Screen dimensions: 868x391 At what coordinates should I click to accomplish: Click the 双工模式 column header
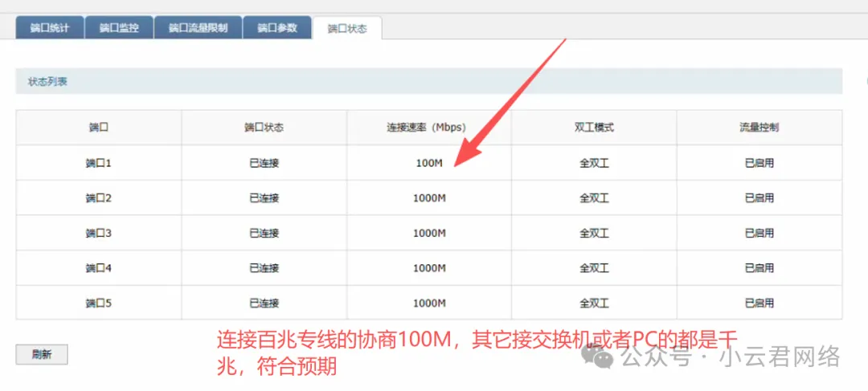coord(594,128)
